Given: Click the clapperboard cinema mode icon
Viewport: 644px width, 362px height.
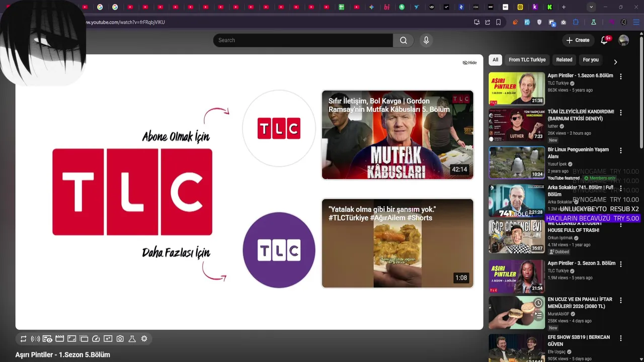Looking at the screenshot, I should pos(59,339).
